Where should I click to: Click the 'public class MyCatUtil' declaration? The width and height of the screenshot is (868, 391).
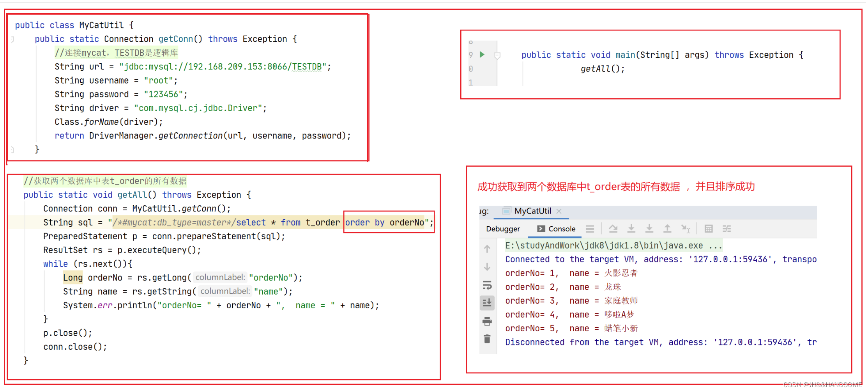click(x=74, y=25)
